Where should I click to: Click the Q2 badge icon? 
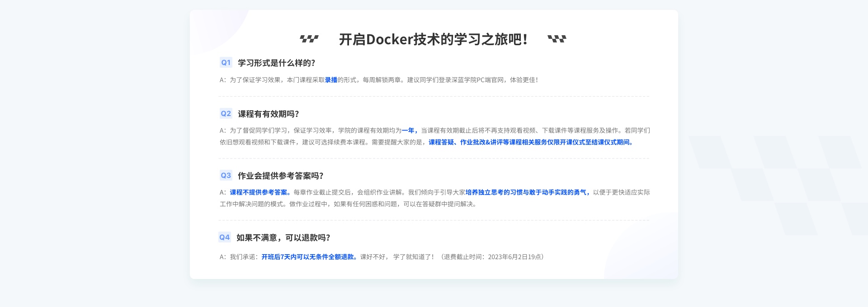(x=226, y=114)
